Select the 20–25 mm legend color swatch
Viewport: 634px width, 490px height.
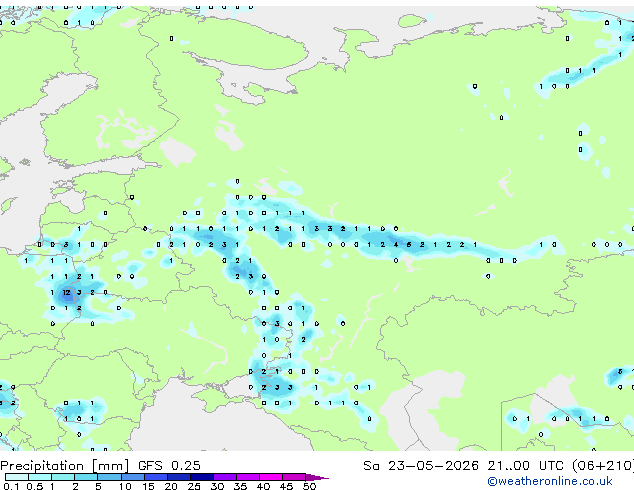pos(179,477)
